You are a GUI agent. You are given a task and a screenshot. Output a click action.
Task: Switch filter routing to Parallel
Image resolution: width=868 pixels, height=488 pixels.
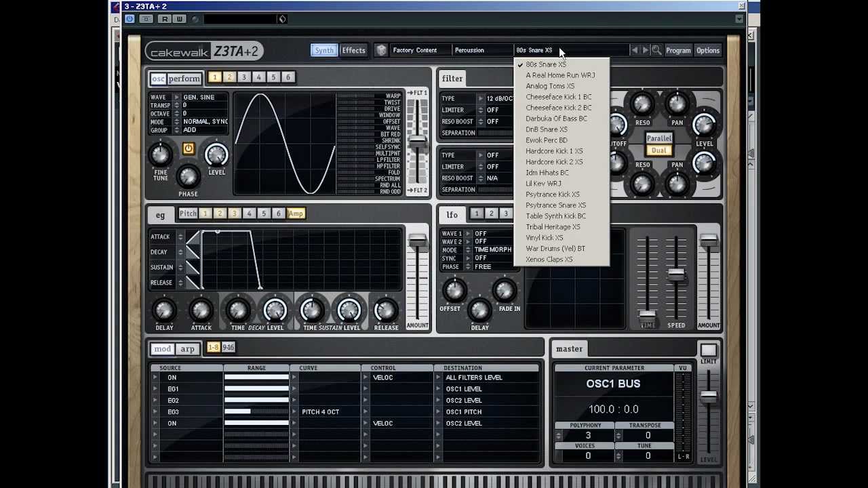tap(658, 138)
